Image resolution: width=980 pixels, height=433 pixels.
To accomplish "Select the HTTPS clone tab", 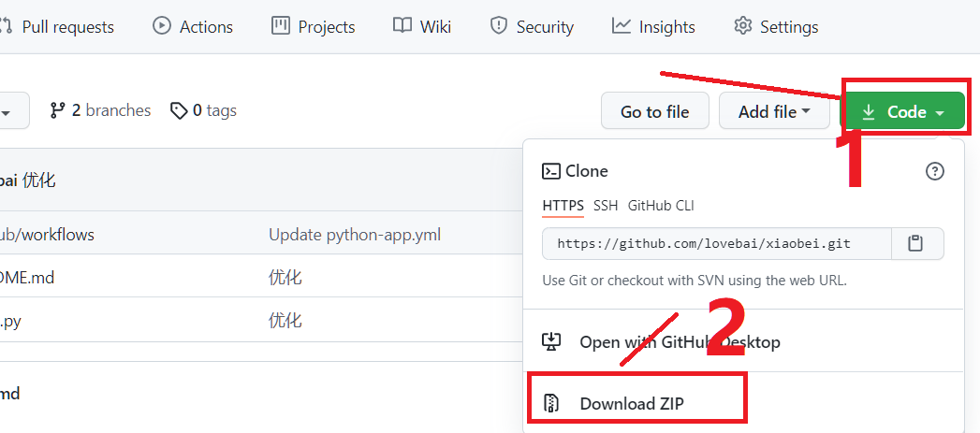I will [x=563, y=206].
